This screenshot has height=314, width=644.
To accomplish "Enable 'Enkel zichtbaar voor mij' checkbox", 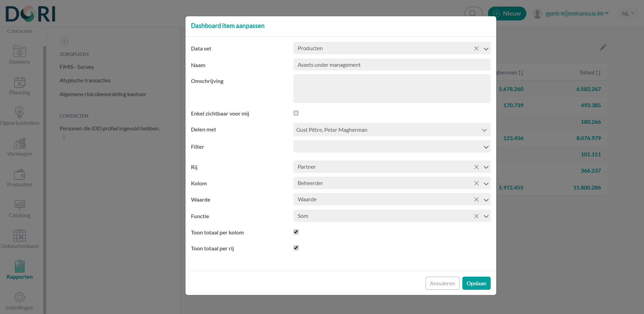I will click(296, 113).
